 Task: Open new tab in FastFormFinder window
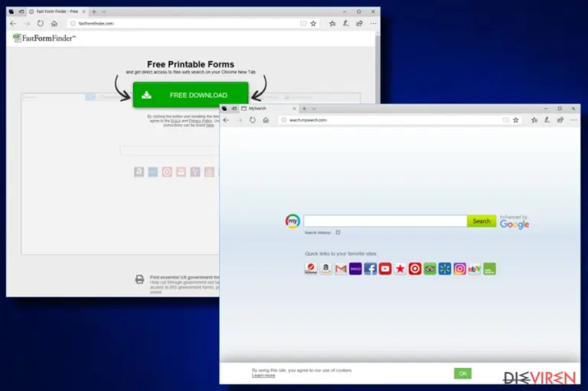coord(94,11)
